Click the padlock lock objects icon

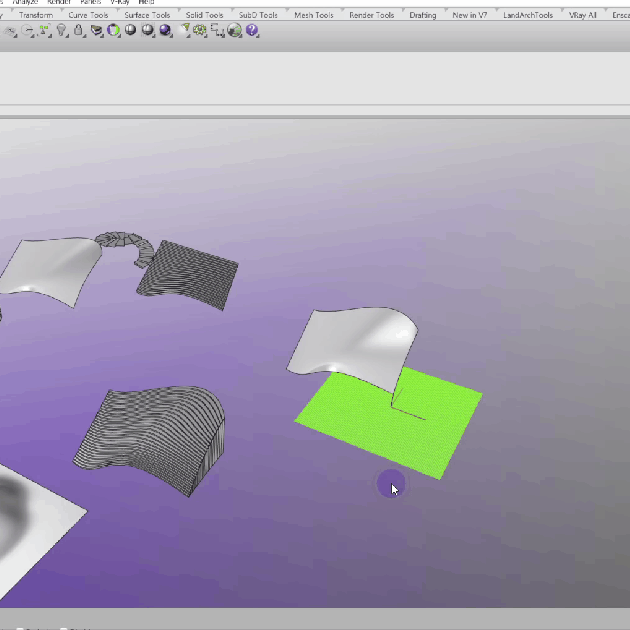[78, 31]
